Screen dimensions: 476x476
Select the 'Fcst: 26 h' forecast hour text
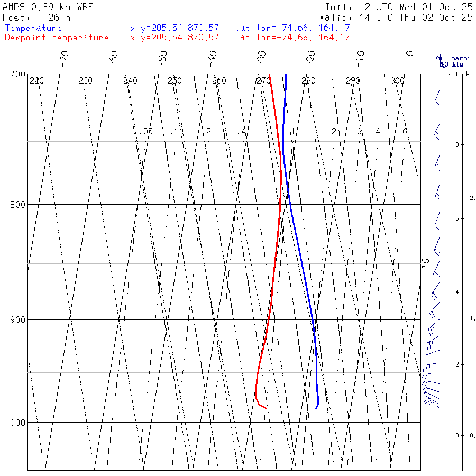[36, 17]
